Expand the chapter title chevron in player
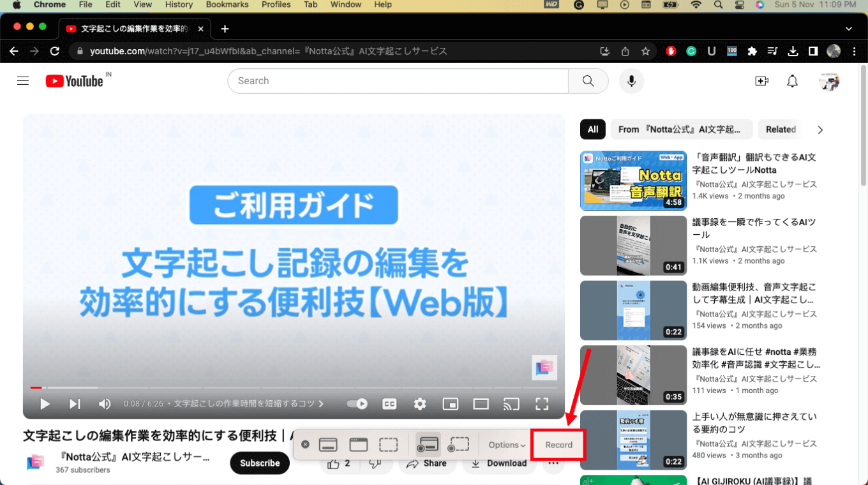Screen dimensions: 868x485 point(321,404)
